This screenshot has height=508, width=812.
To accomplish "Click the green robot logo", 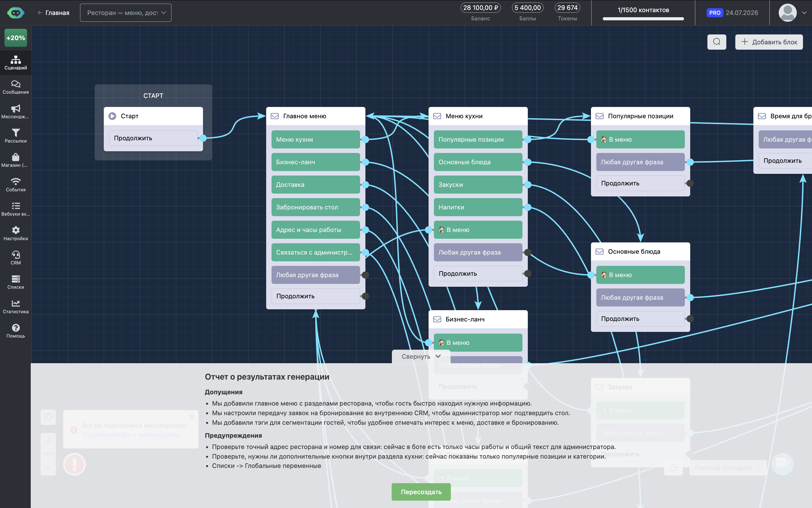I will coord(16,13).
